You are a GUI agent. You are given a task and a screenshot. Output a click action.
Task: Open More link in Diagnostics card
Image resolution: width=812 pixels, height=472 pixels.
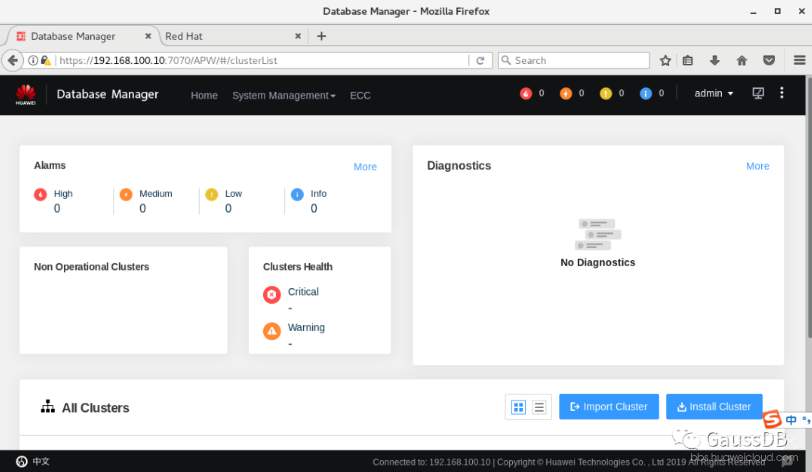pyautogui.click(x=758, y=166)
